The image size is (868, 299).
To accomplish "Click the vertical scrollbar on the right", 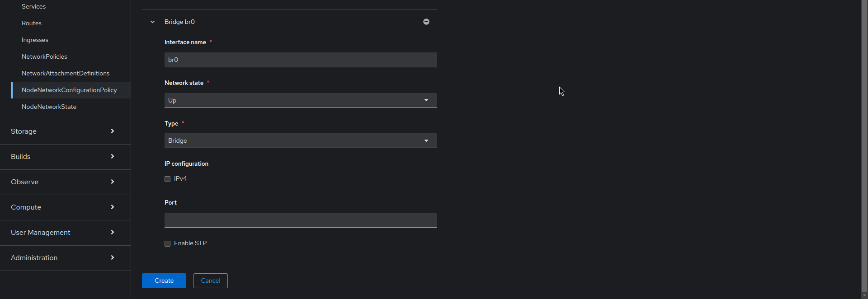I will [865, 149].
